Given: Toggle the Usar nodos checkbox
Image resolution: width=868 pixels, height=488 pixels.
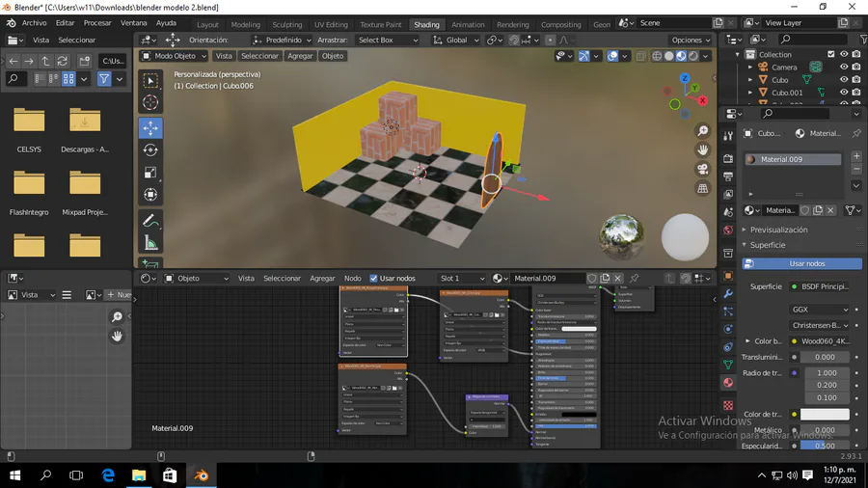Looking at the screenshot, I should pyautogui.click(x=373, y=279).
